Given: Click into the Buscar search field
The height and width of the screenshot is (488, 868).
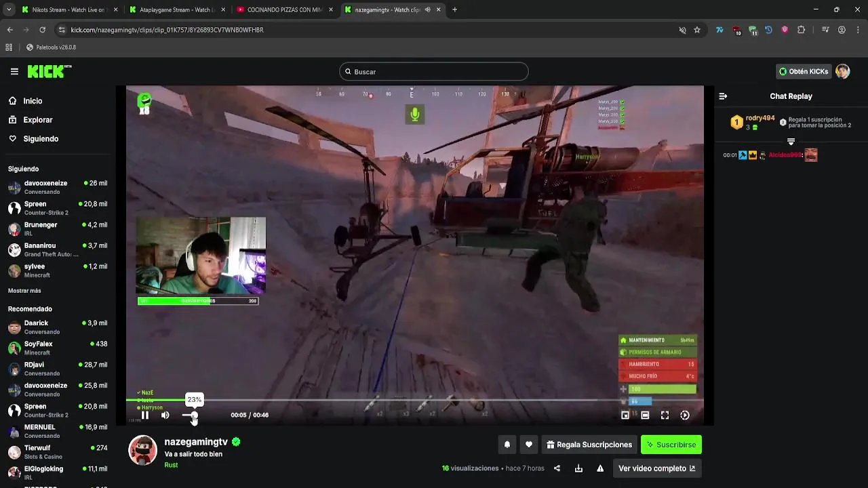Looking at the screenshot, I should [434, 72].
